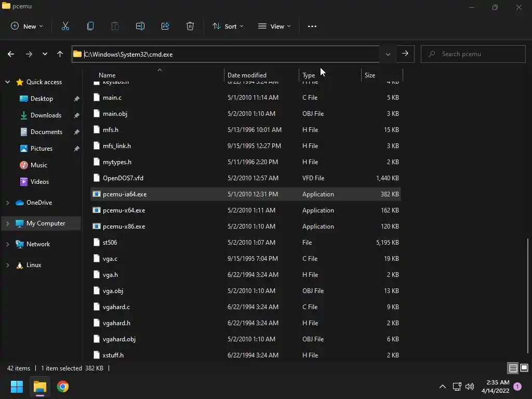Expand the OneDrive tree node
Viewport: 532px width, 399px height.
pos(7,203)
